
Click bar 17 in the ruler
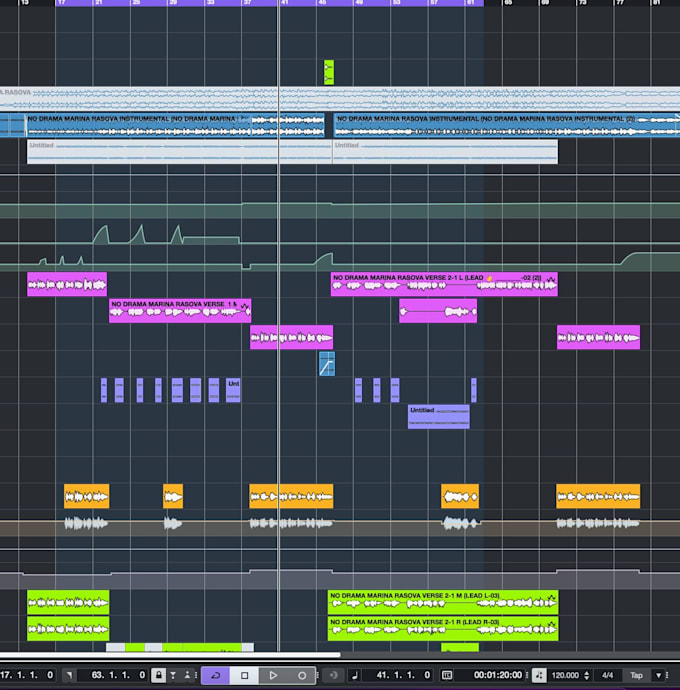click(62, 3)
